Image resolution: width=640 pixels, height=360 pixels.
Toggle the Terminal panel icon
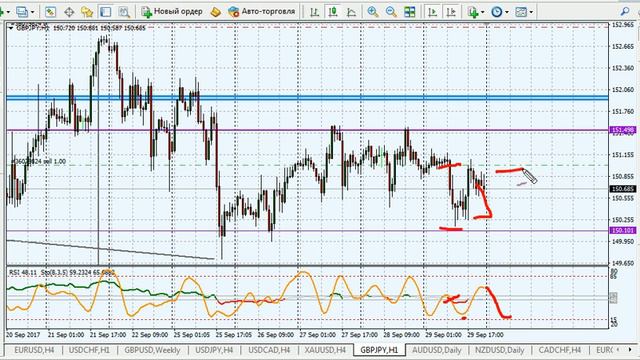click(105, 12)
